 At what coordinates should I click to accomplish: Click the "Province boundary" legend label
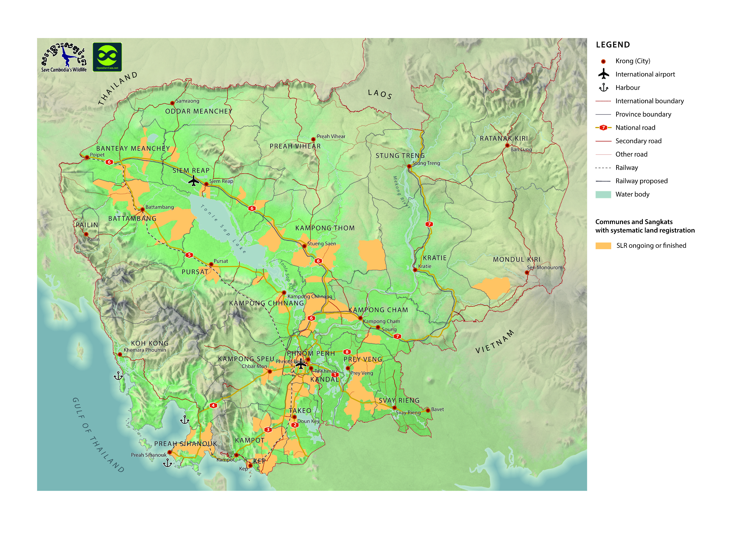(643, 114)
